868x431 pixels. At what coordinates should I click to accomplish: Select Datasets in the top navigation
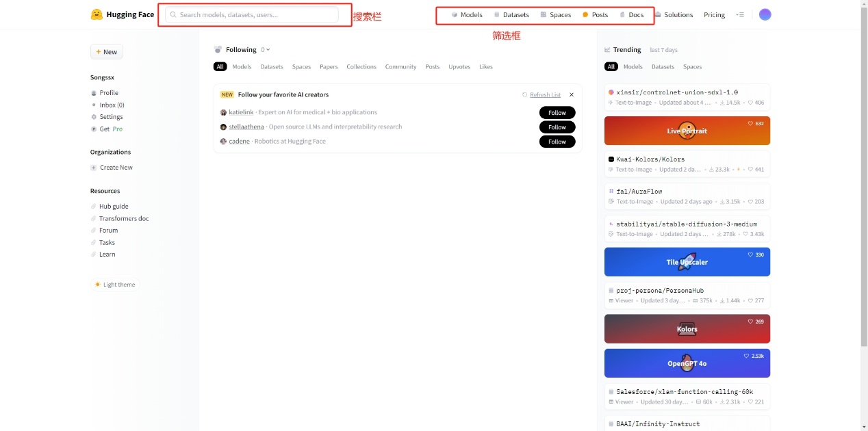[x=511, y=14]
